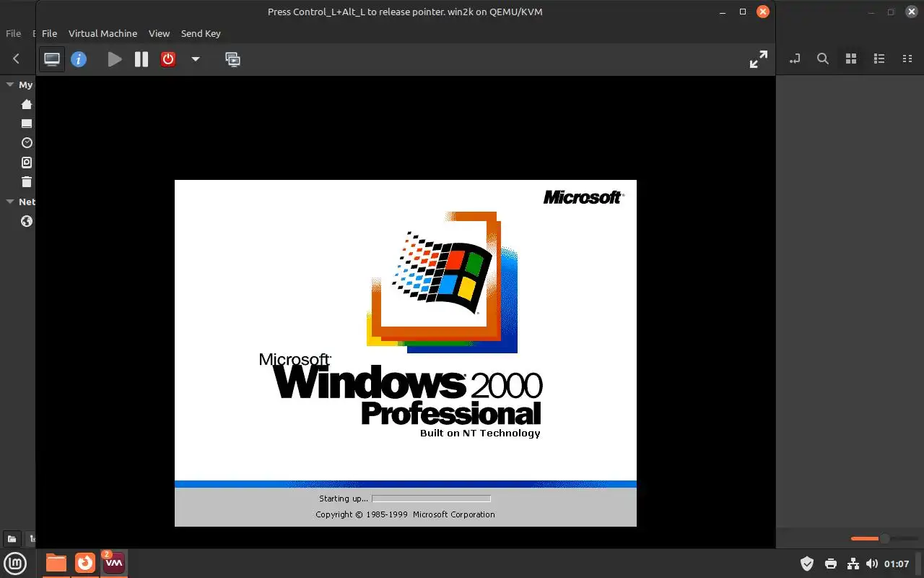924x578 pixels.
Task: Open the security shield tray icon
Action: [x=807, y=564]
